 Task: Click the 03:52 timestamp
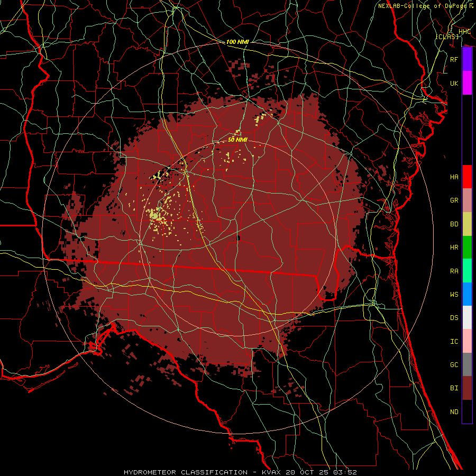pyautogui.click(x=344, y=472)
